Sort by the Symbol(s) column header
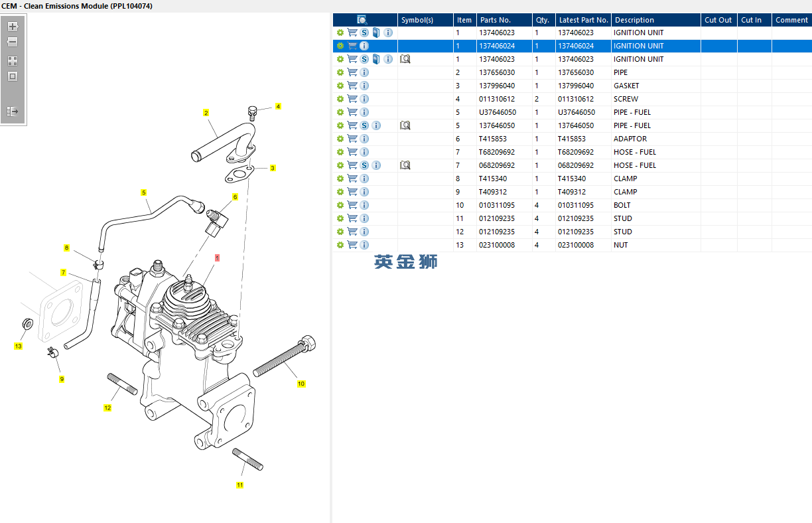812x523 pixels. point(425,20)
